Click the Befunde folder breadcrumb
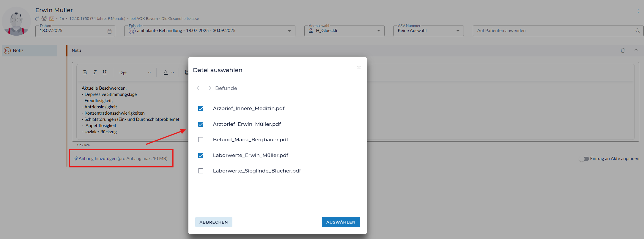Image resolution: width=644 pixels, height=239 pixels. click(226, 88)
